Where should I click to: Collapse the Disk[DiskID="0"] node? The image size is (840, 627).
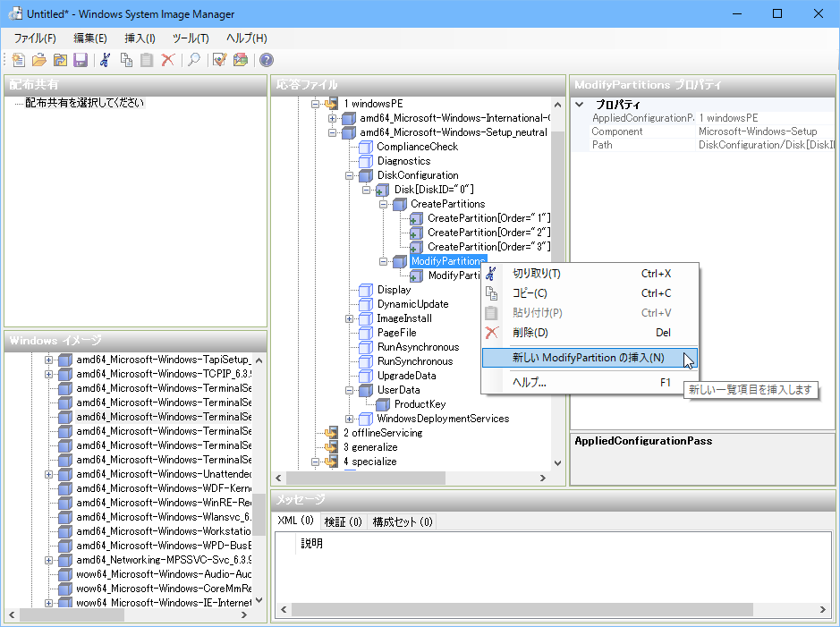pos(367,191)
